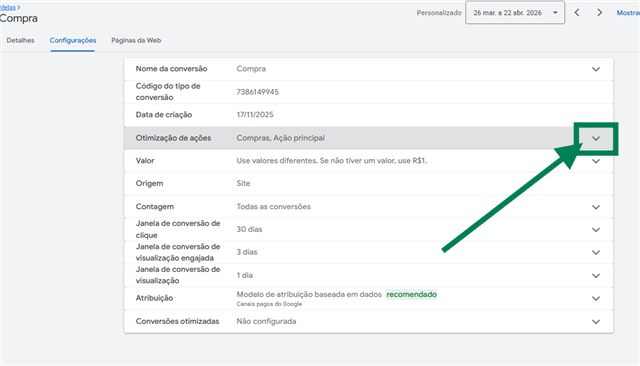Expand visualização engajada window chevron
The image size is (640, 366).
coord(596,253)
